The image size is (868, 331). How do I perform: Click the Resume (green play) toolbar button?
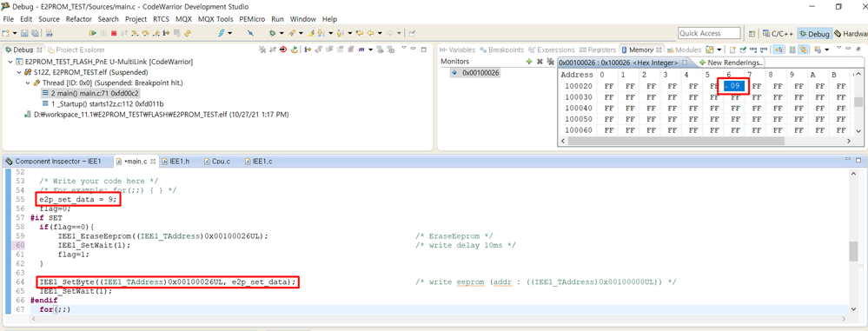(92, 33)
